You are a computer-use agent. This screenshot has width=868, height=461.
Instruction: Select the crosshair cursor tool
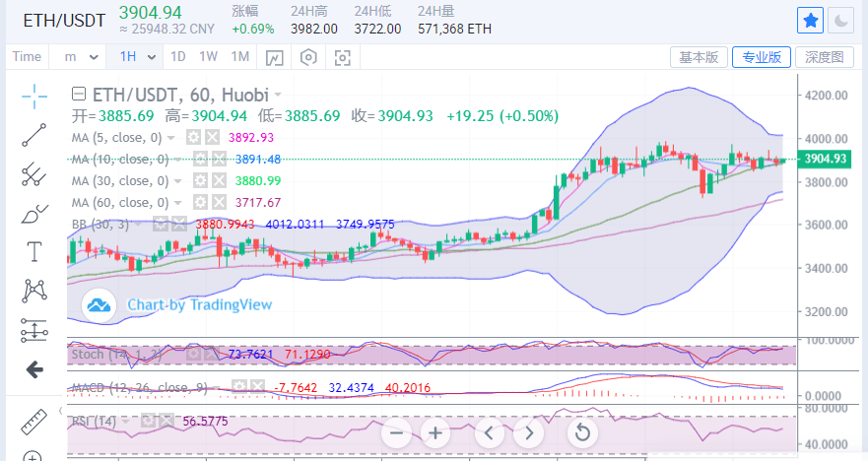(34, 96)
